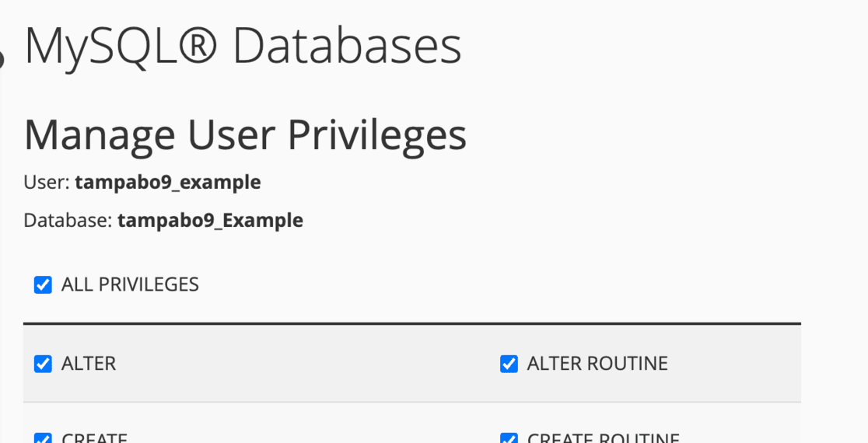
Task: Click the database name tampabo9_Example
Action: (x=210, y=221)
